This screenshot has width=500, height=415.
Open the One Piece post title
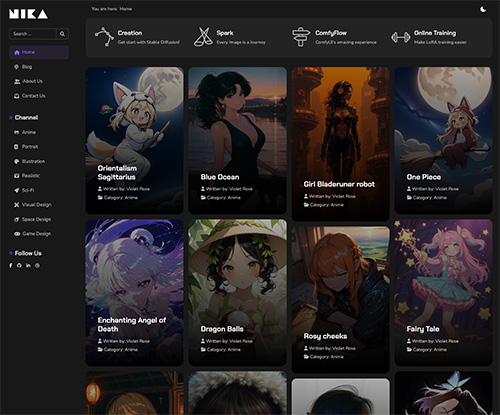click(424, 177)
